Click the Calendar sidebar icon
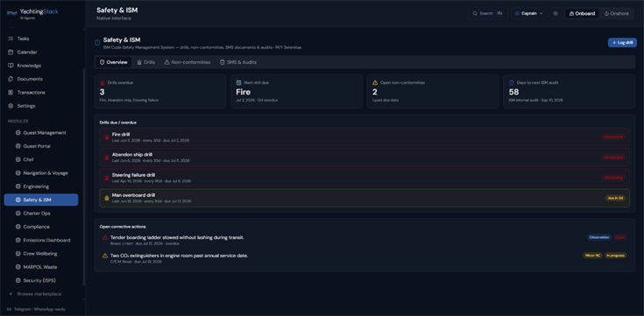This screenshot has width=644, height=316. tap(11, 53)
